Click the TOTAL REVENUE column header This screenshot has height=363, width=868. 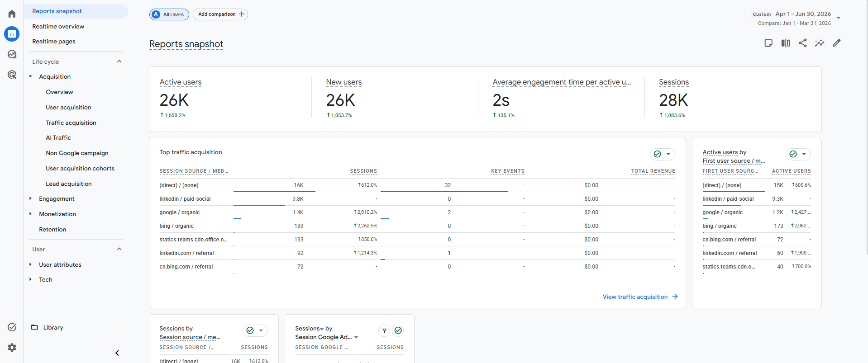point(653,171)
